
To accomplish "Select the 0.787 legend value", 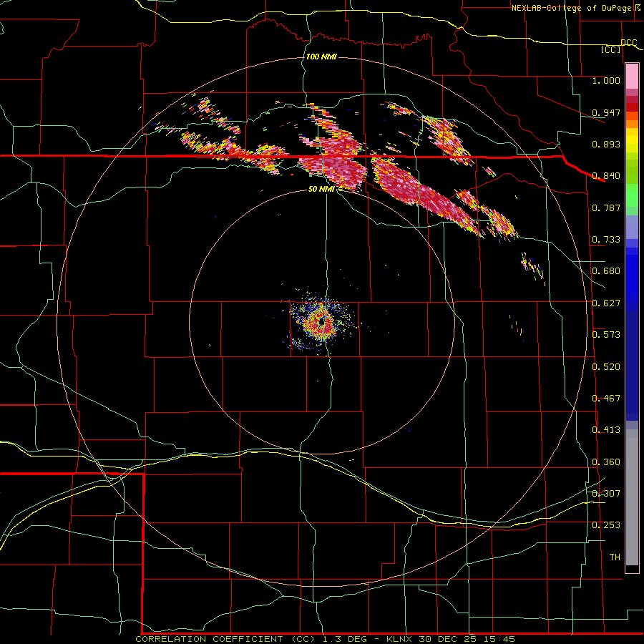I will pyautogui.click(x=606, y=208).
